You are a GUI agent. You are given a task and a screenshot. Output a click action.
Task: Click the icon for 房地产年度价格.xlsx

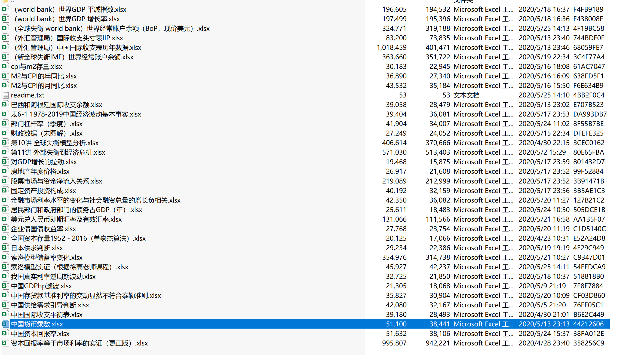5,171
